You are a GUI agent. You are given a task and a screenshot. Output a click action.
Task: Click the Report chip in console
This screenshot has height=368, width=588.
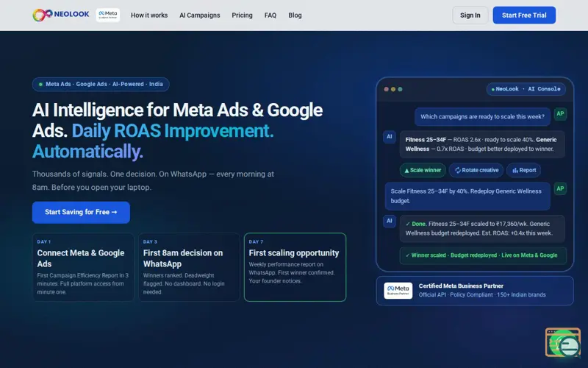click(524, 170)
